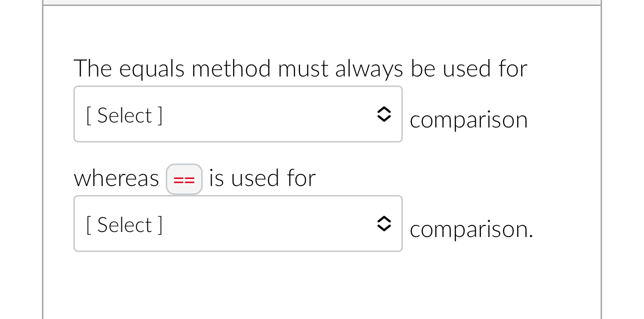
Task: Click the up-down arrows icon, first select box
Action: (384, 114)
